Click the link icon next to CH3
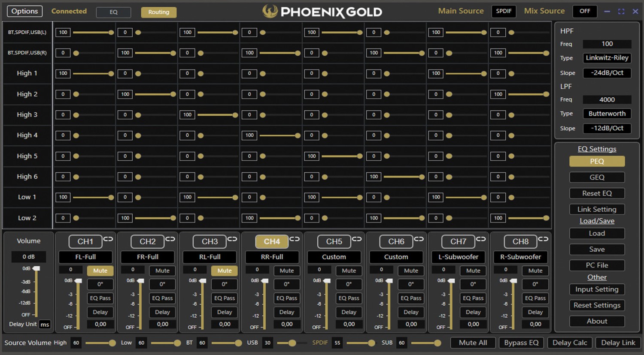This screenshot has width=644, height=355. click(x=232, y=239)
